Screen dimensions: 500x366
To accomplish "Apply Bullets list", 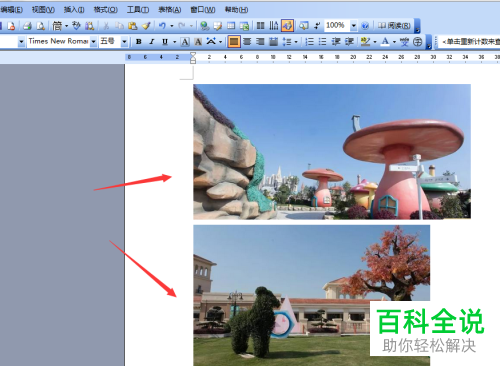I will (322, 42).
